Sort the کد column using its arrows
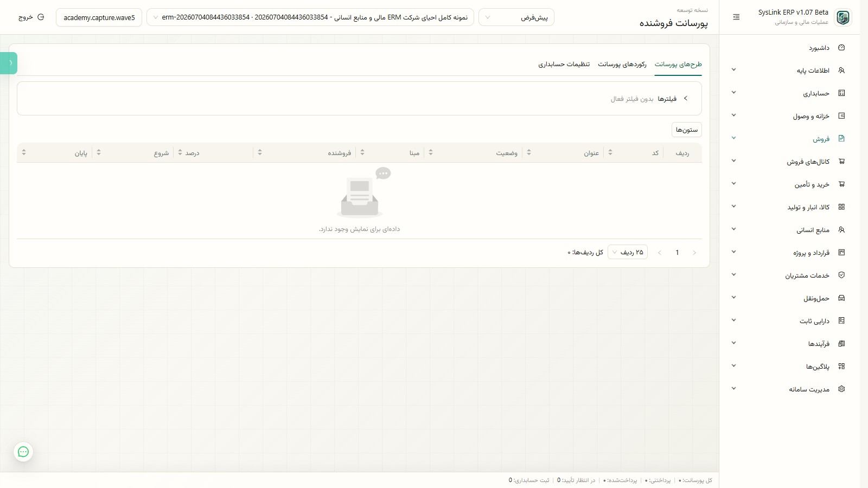Screen dimensions: 868x488 pyautogui.click(x=610, y=153)
